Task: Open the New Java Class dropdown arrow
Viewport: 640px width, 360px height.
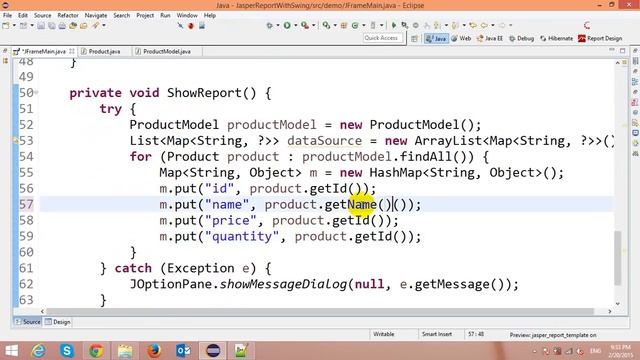Action: point(363,26)
